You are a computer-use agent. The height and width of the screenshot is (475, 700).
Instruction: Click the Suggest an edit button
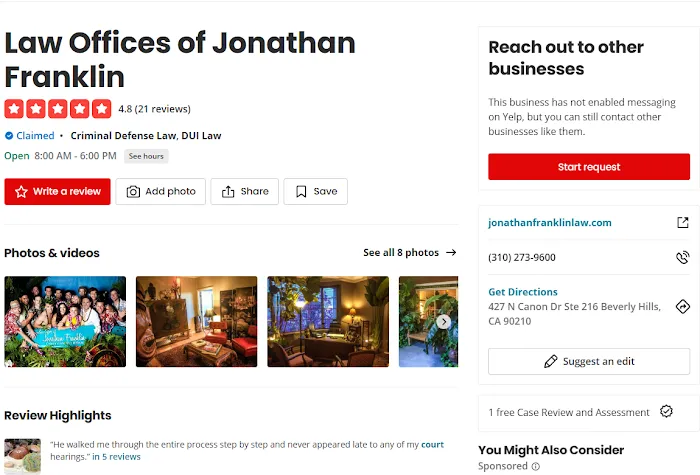pos(588,361)
